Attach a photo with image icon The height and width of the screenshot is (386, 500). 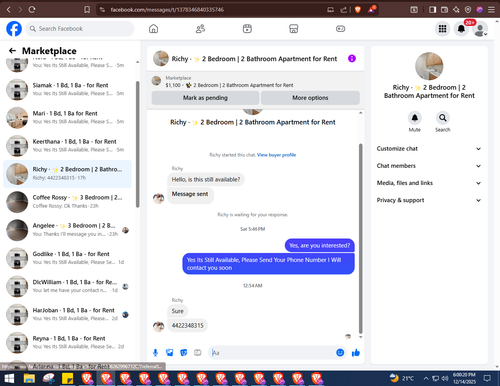(169, 353)
